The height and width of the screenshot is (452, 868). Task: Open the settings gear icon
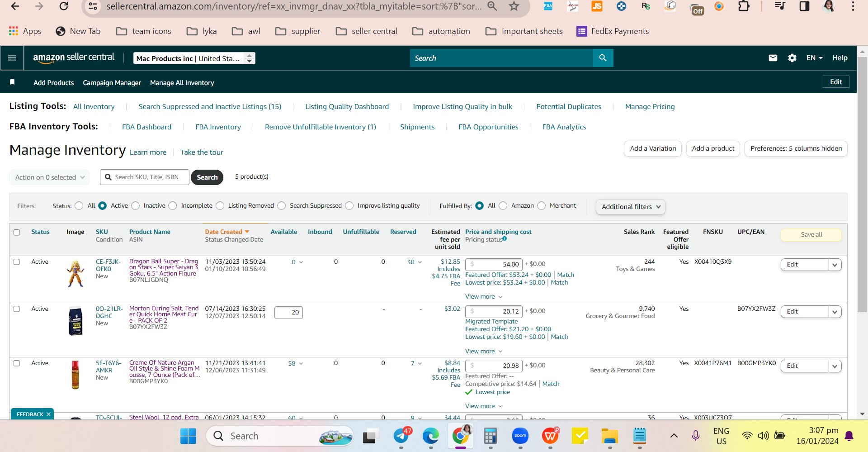[x=792, y=58]
